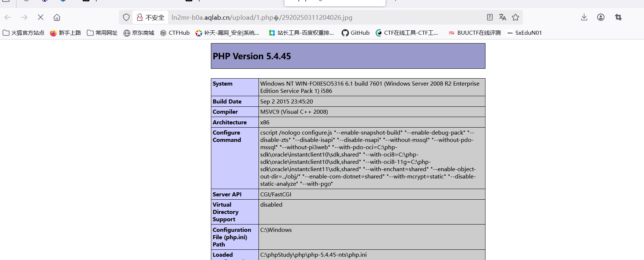Open the CTFHub bookmark
This screenshot has width=644, height=260.
(x=175, y=33)
